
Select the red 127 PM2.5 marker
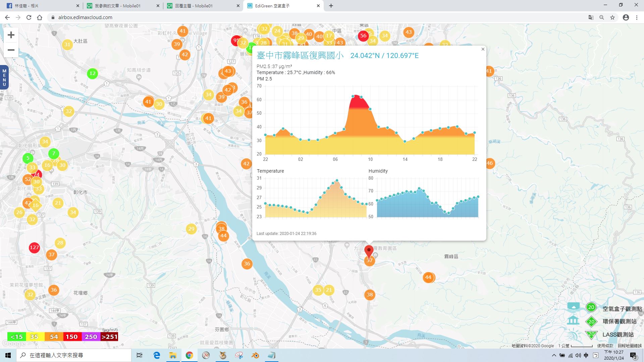34,248
